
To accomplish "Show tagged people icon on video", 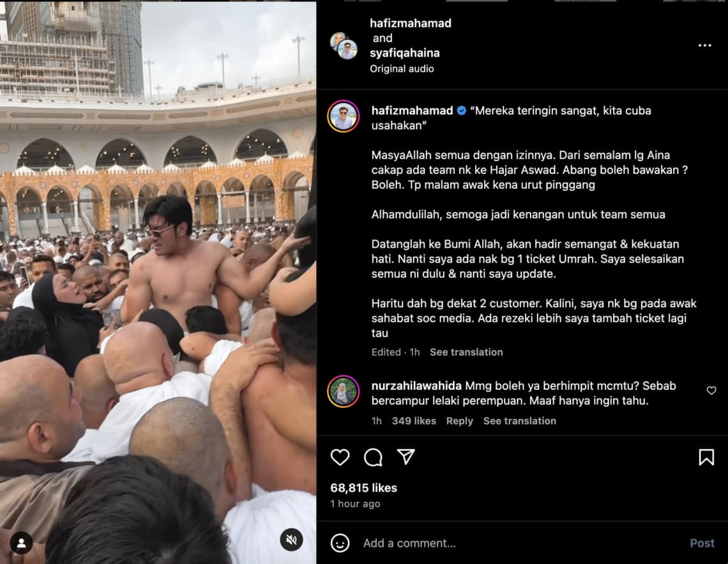I will point(21,543).
